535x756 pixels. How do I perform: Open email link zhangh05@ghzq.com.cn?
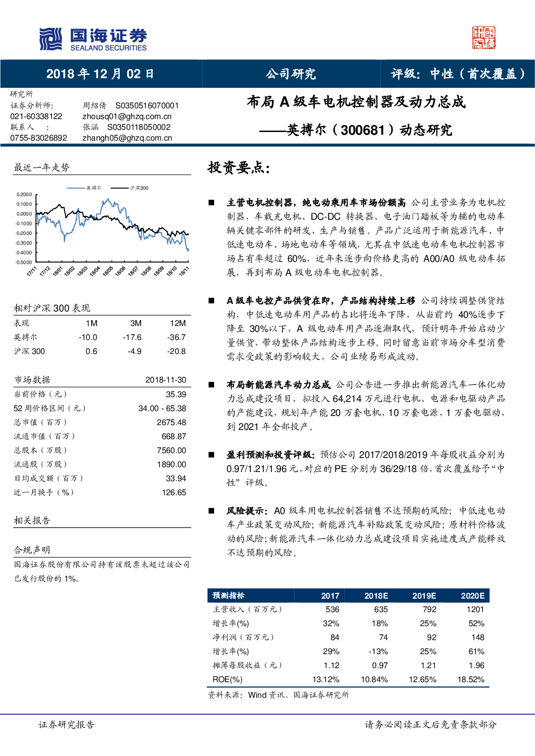tap(127, 138)
